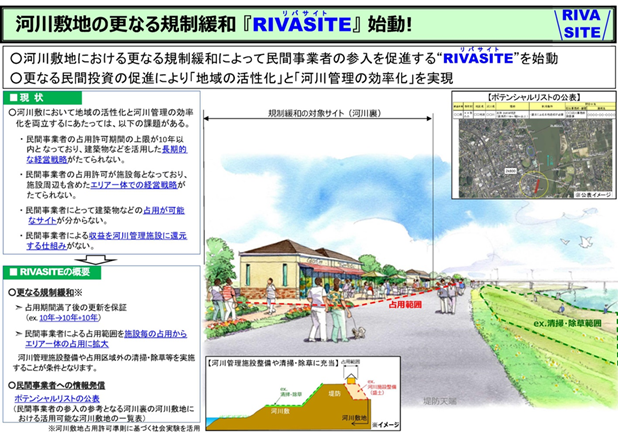Viewport: 618px width, 437px height.
Task: Open the 長期的な経営戦略 underlined link
Action: 106,154
